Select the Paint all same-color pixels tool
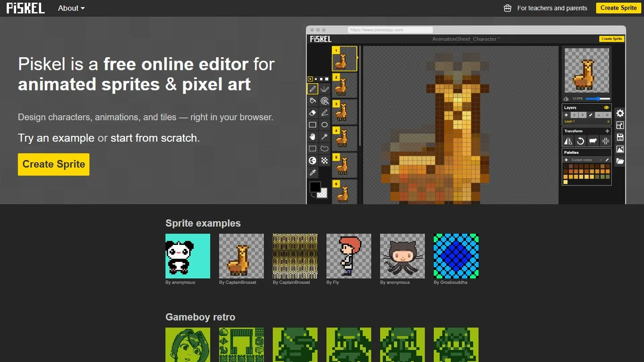The image size is (644, 362). pyautogui.click(x=325, y=101)
